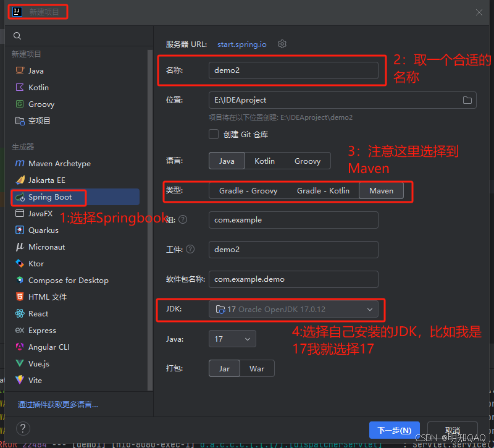Viewport: 494px width, 448px height.
Task: Choose Gradle - Groovy build type
Action: pyautogui.click(x=248, y=191)
